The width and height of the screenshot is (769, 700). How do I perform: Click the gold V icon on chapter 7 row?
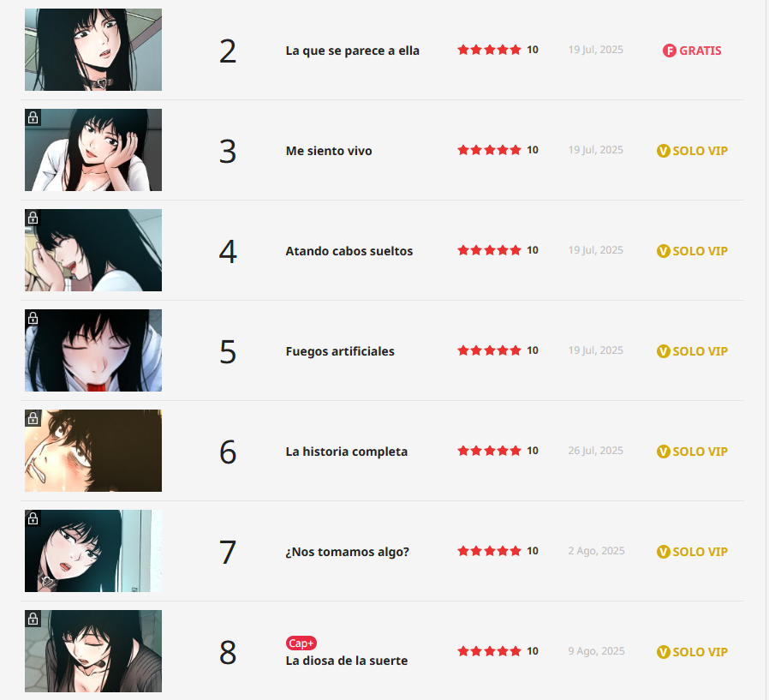click(663, 552)
